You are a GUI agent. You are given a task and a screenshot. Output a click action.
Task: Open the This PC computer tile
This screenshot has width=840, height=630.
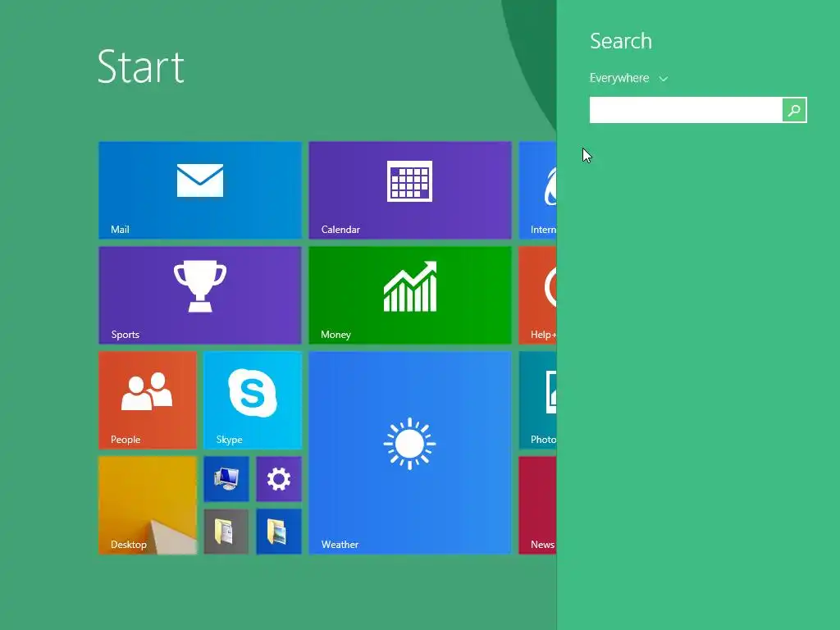point(226,479)
